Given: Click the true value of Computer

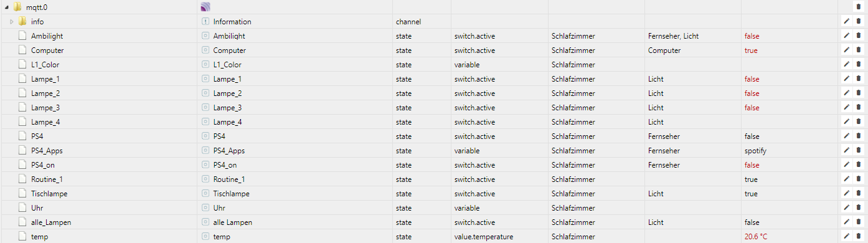Looking at the screenshot, I should pos(751,50).
